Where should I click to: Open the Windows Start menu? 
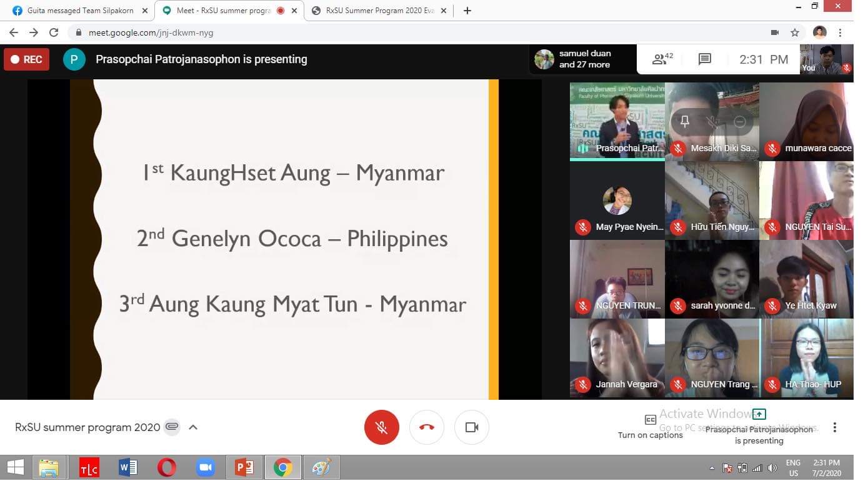16,467
